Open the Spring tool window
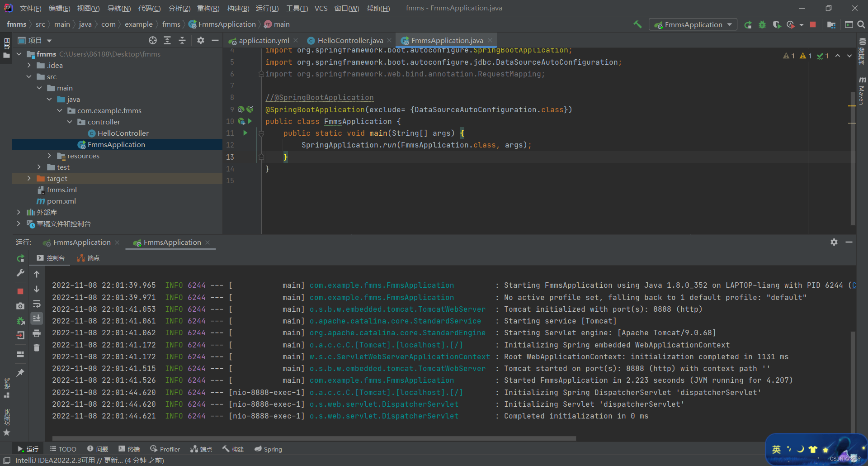 click(268, 449)
